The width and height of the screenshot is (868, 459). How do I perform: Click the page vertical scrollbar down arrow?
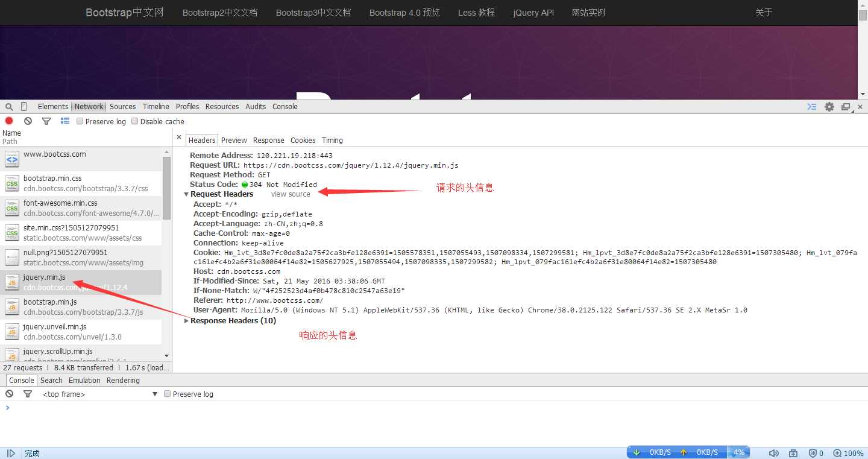(x=863, y=94)
